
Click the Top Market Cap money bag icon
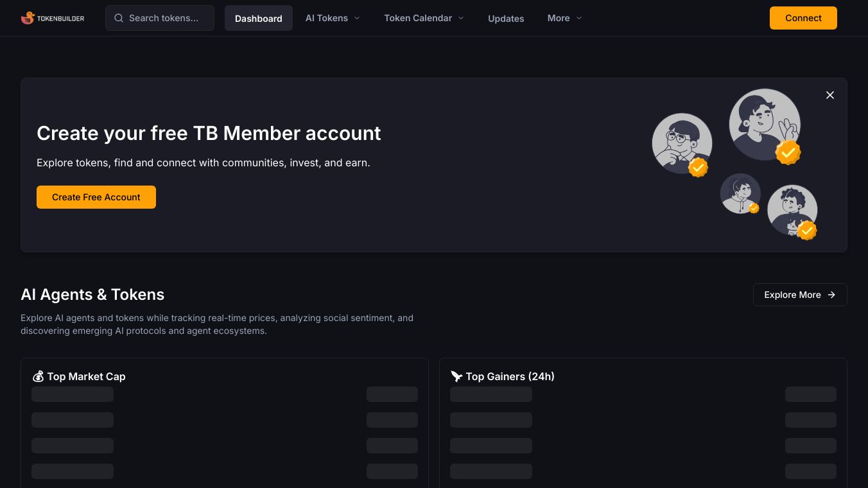point(39,376)
